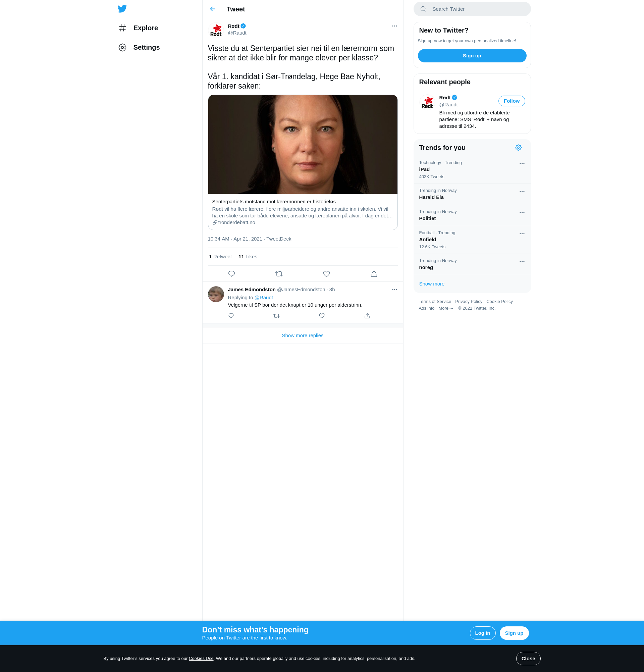This screenshot has height=672, width=644.
Task: Open Terms of Service link
Action: click(x=435, y=302)
